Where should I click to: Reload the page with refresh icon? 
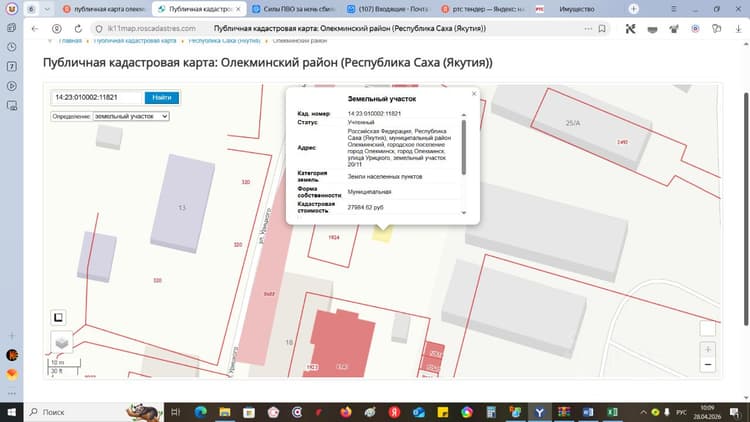click(x=78, y=29)
